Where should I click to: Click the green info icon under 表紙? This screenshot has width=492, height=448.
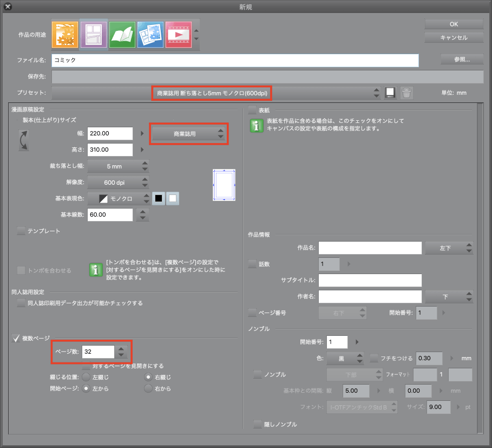(257, 126)
